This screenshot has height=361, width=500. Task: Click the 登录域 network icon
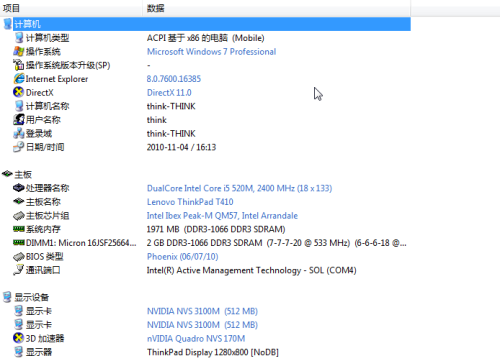click(19, 133)
